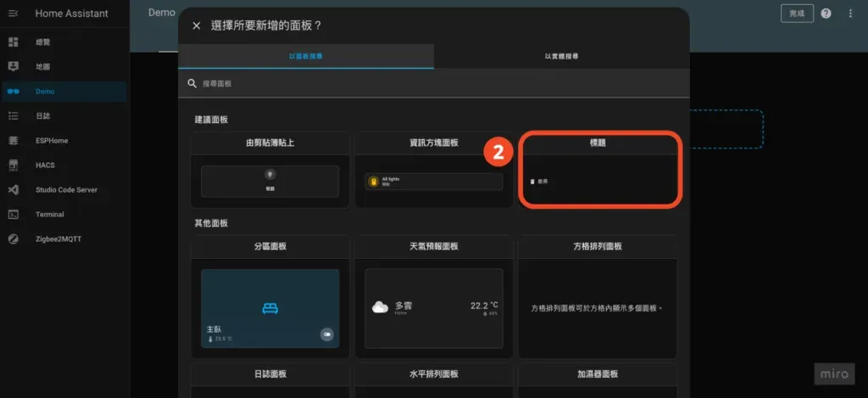This screenshot has width=868, height=398.
Task: Click the 22.2 °C temperature value
Action: pyautogui.click(x=484, y=306)
